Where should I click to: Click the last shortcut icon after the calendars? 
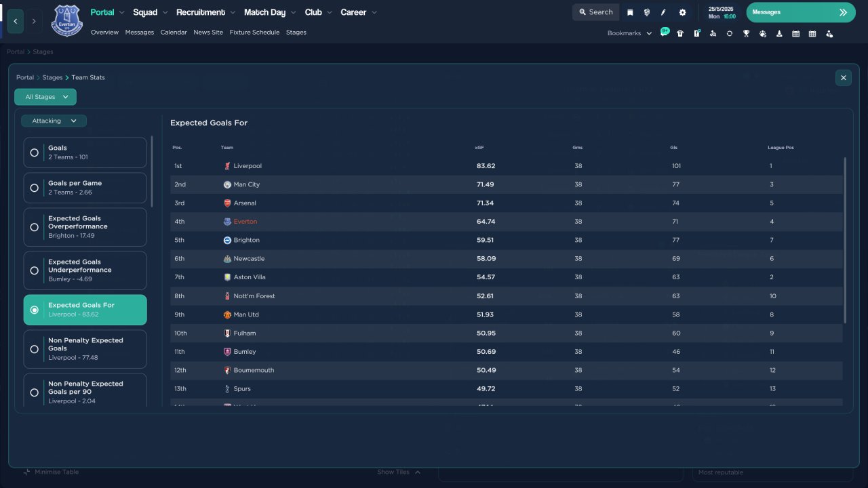coord(829,33)
